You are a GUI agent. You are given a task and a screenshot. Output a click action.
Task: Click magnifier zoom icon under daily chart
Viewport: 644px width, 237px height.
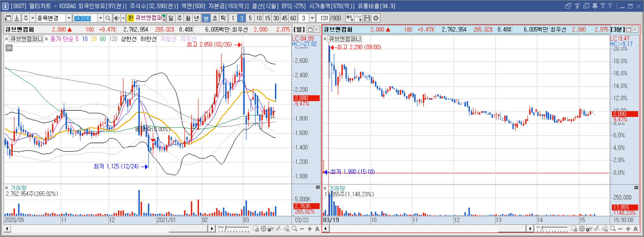tap(295, 229)
